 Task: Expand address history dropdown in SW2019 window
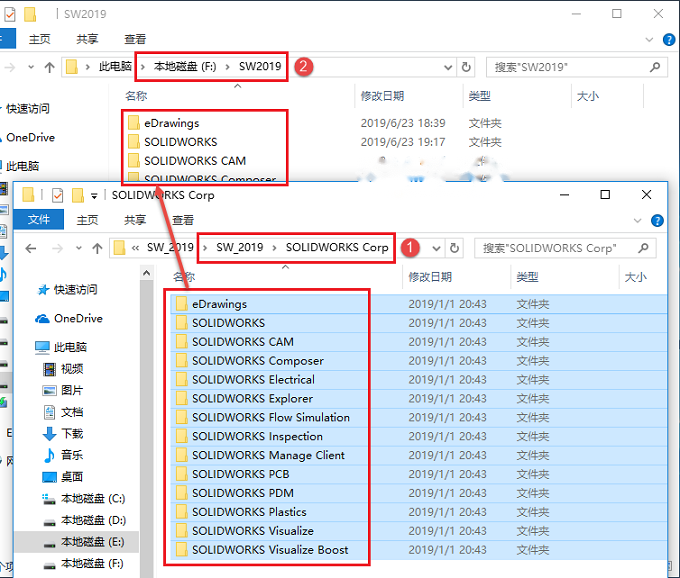coord(448,67)
